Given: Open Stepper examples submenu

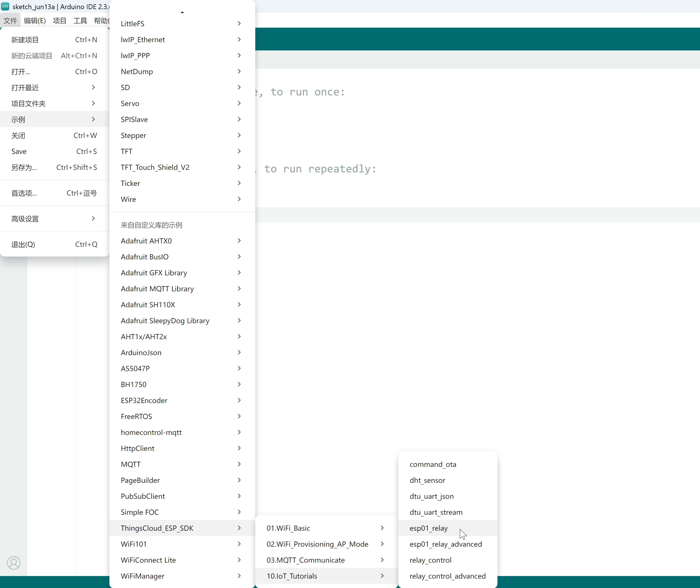Looking at the screenshot, I should pos(182,135).
